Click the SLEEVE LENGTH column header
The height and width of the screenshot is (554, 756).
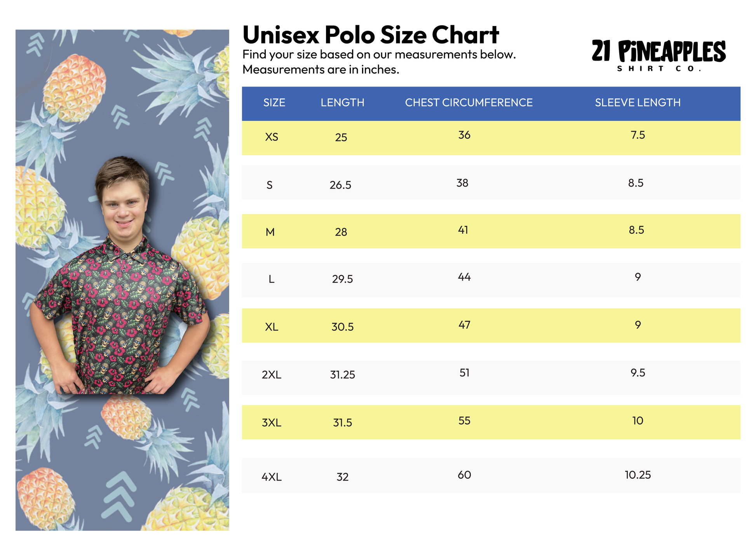click(638, 102)
